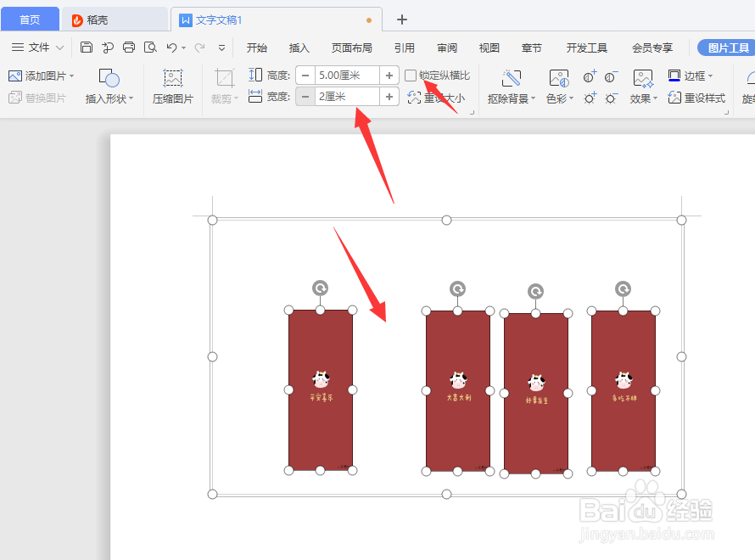755x560 pixels.
Task: Click the Save icon in quick toolbar
Action: click(87, 48)
